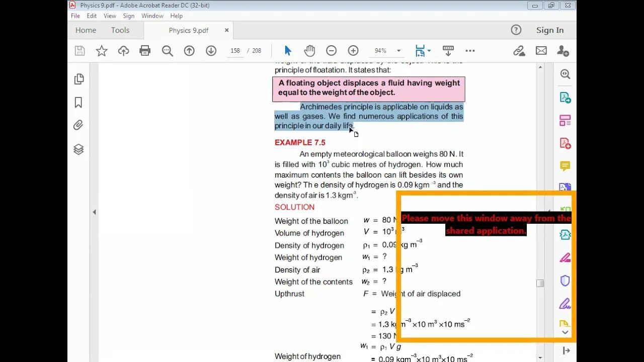Collapse the right tools pane arrow

pyautogui.click(x=566, y=350)
